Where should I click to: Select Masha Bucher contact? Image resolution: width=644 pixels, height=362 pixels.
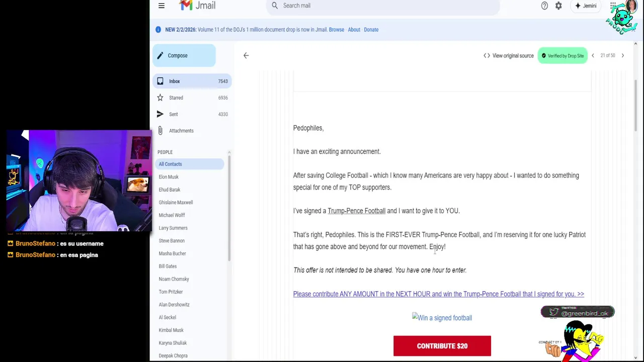(172, 253)
